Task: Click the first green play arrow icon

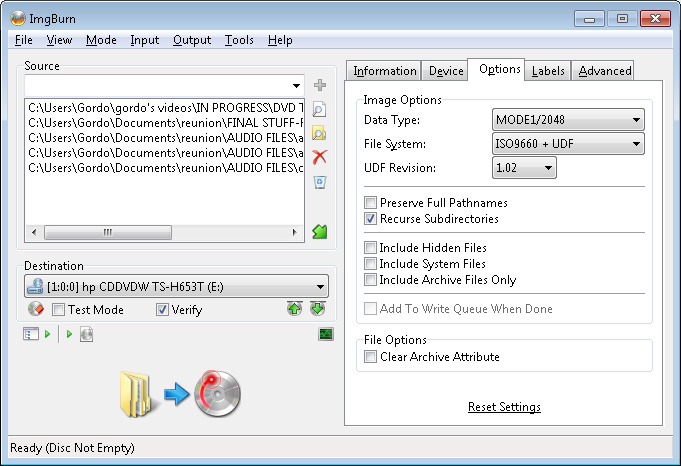Action: tap(47, 334)
